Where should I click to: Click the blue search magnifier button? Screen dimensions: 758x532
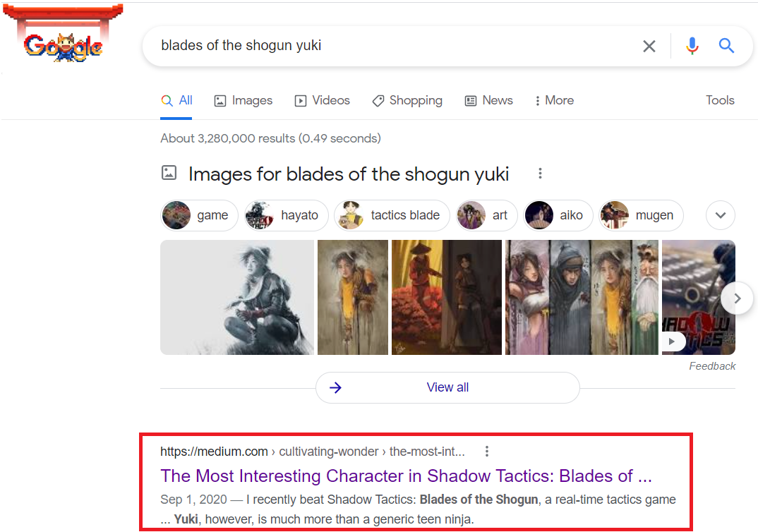pyautogui.click(x=726, y=46)
